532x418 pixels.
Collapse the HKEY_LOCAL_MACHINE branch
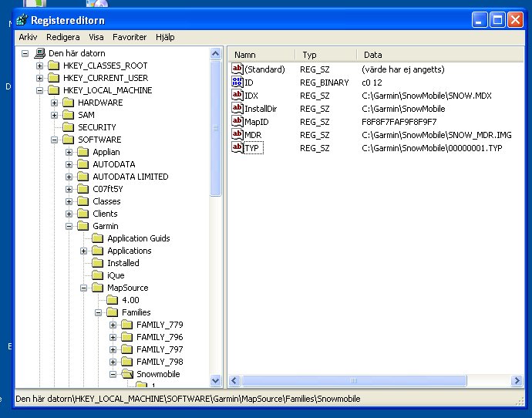pyautogui.click(x=39, y=90)
